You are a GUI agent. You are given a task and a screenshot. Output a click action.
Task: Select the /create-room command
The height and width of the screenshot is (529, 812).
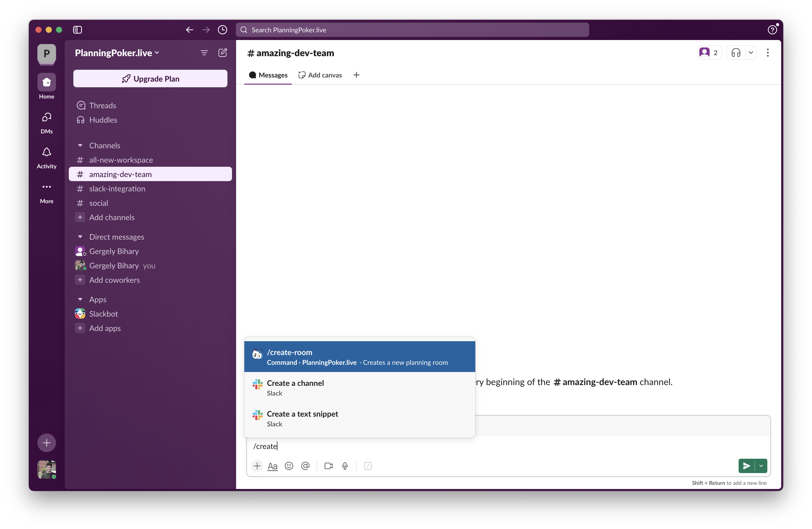[x=360, y=356]
